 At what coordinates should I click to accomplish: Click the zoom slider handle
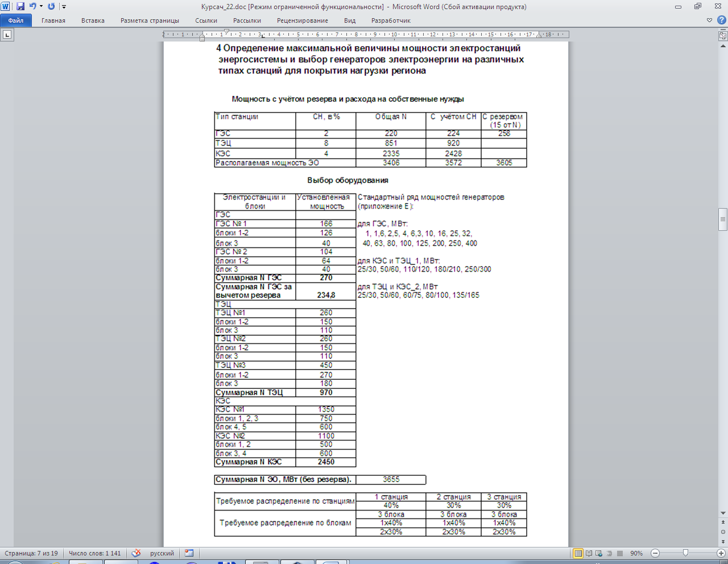coord(685,553)
